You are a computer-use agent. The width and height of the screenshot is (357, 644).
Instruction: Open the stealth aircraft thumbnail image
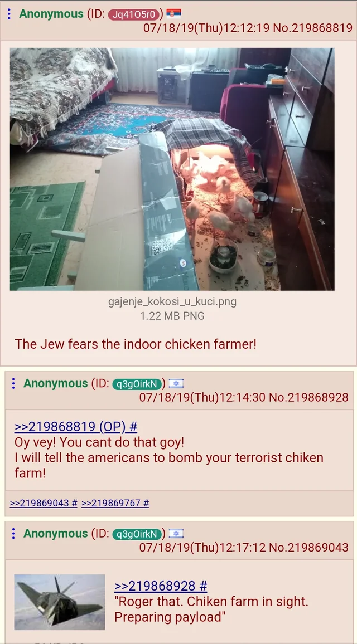tap(60, 602)
